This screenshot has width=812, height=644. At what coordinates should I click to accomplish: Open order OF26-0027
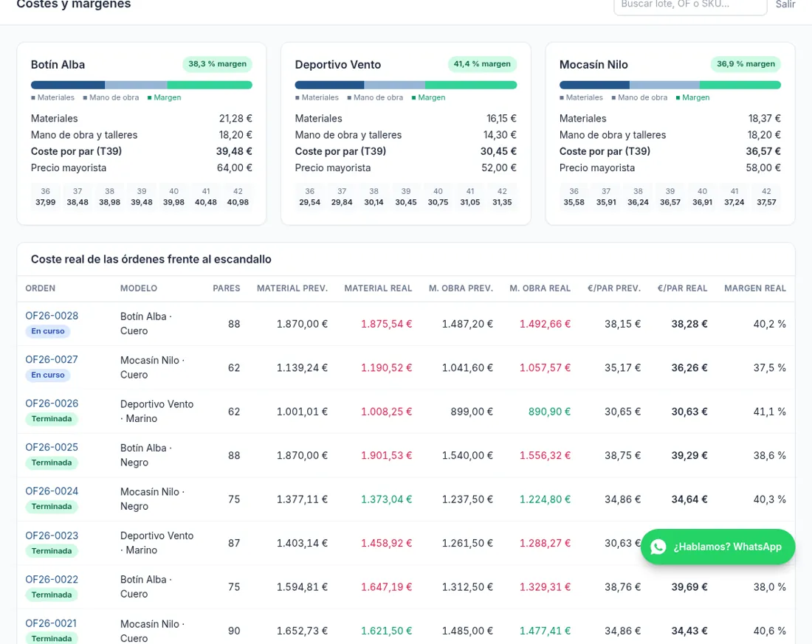point(52,359)
